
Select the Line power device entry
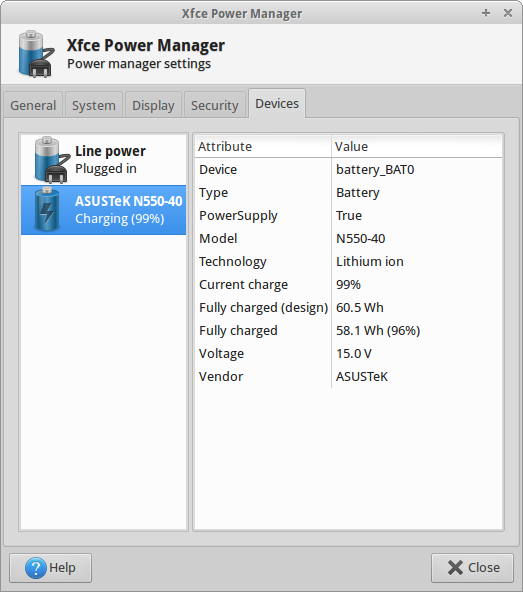point(103,160)
